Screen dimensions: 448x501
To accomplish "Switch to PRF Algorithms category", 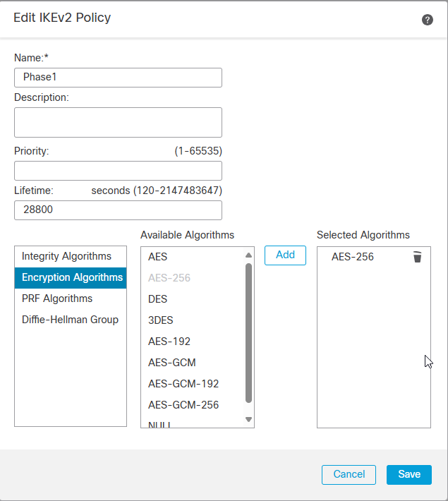I will (57, 298).
